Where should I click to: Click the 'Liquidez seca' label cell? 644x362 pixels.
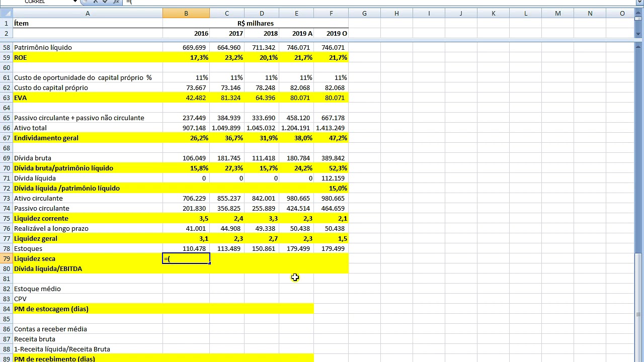[88, 258]
